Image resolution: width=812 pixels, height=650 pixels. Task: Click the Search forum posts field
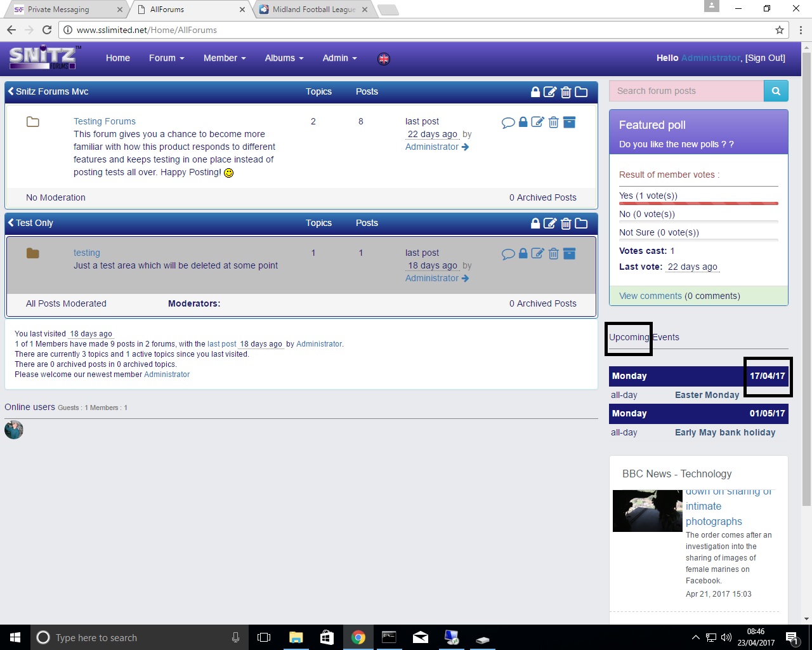(x=686, y=91)
